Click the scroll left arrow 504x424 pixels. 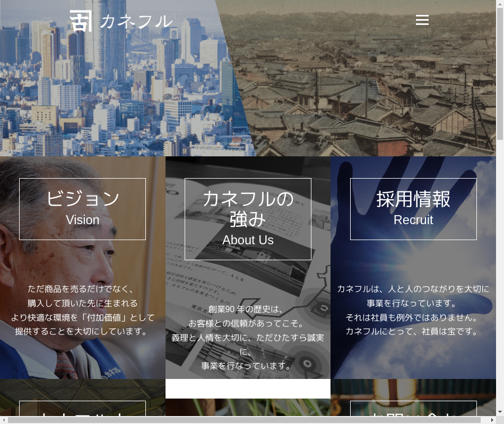coord(4,420)
